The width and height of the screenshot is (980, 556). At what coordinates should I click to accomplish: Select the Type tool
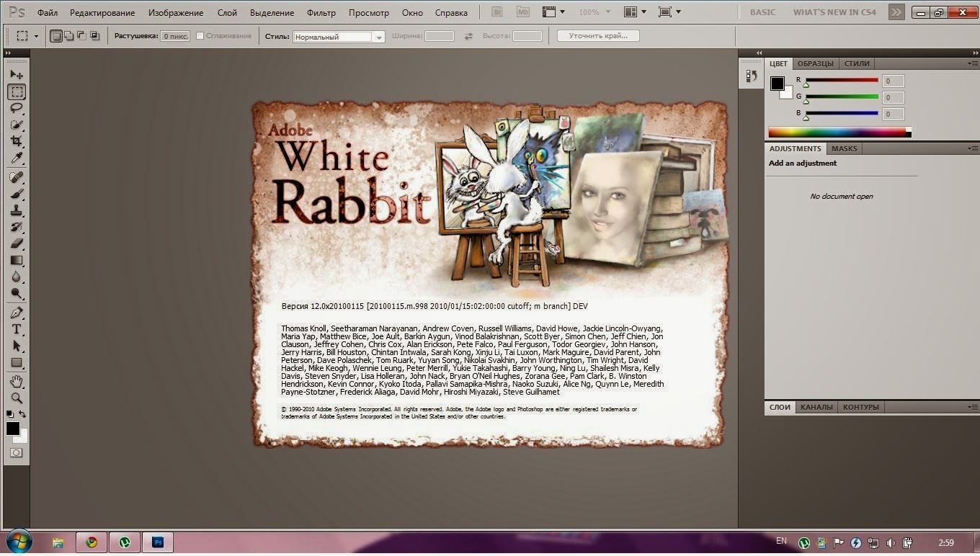17,329
